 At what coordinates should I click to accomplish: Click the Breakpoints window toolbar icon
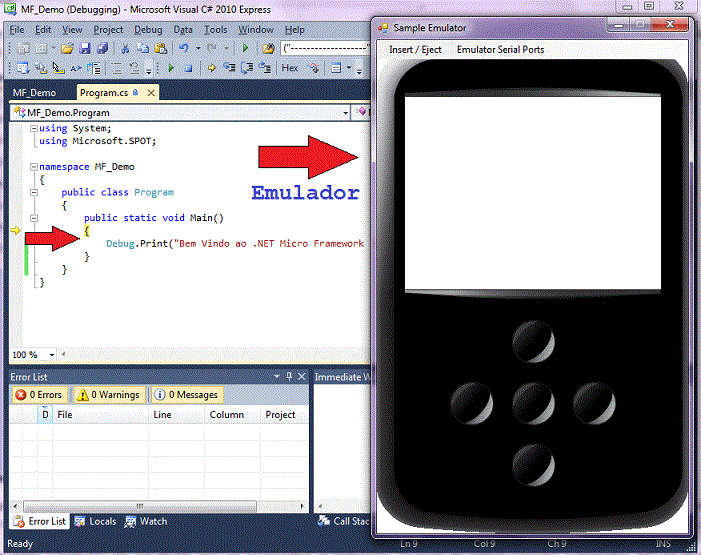[x=336, y=68]
